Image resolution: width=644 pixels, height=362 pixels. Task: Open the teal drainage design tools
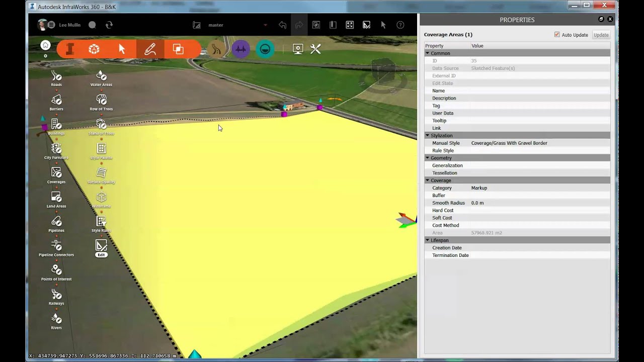(x=265, y=49)
